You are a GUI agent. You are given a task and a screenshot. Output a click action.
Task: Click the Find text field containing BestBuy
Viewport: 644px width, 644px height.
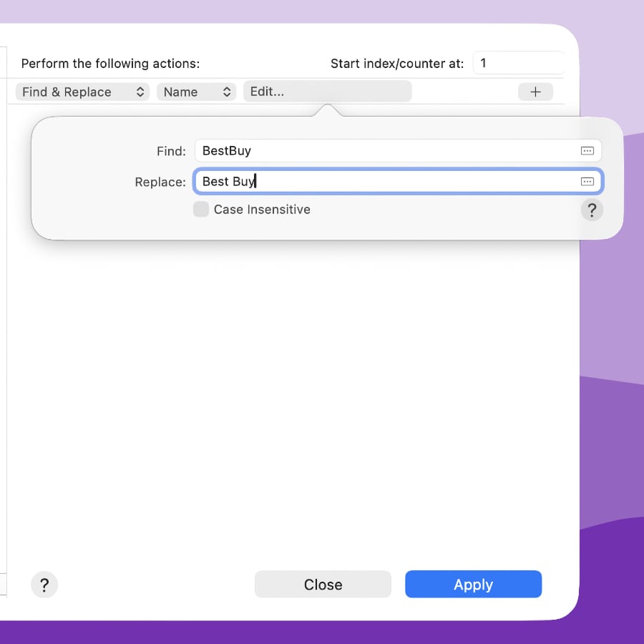(x=398, y=151)
